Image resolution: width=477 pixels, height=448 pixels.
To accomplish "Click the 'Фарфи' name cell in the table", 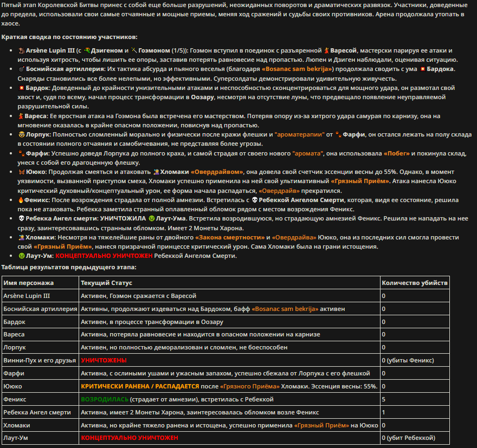I will point(40,374).
